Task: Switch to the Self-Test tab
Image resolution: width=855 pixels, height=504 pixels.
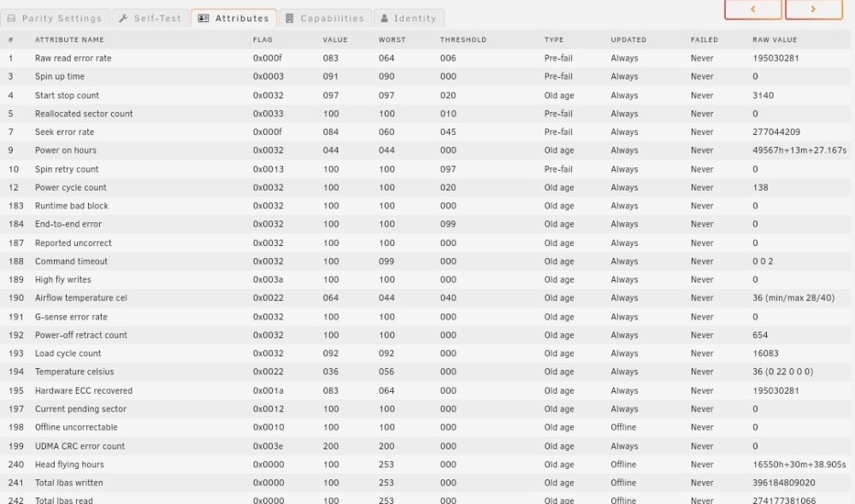Action: [x=150, y=18]
